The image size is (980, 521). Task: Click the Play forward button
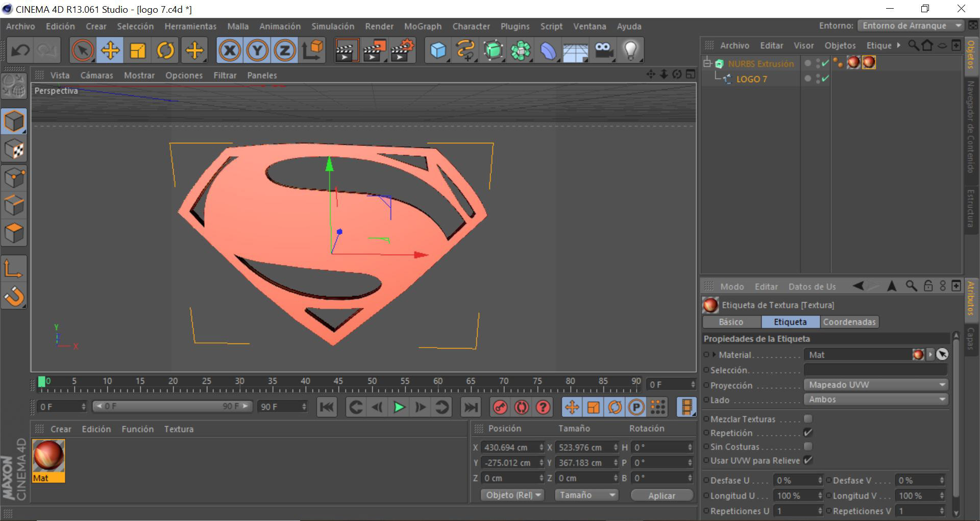[x=399, y=407]
